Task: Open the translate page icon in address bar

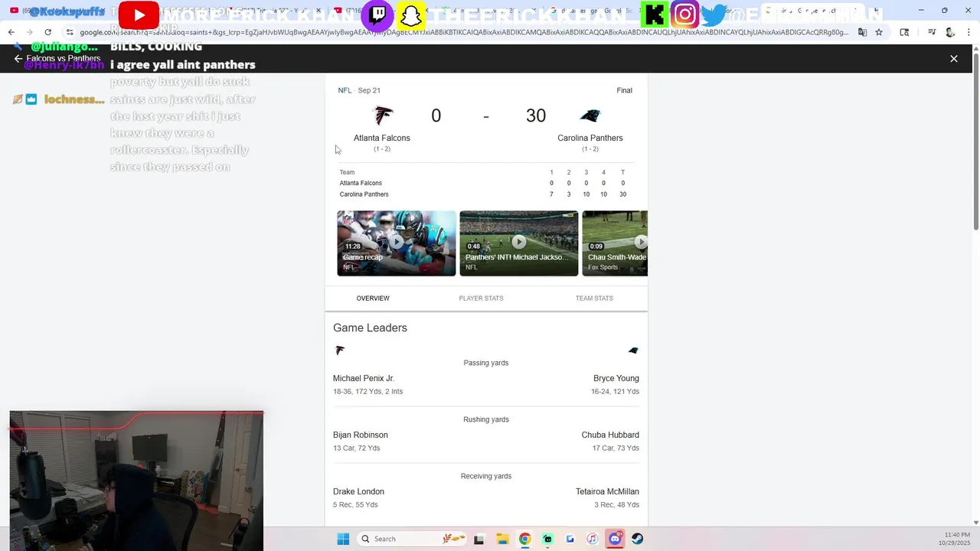Action: point(862,32)
